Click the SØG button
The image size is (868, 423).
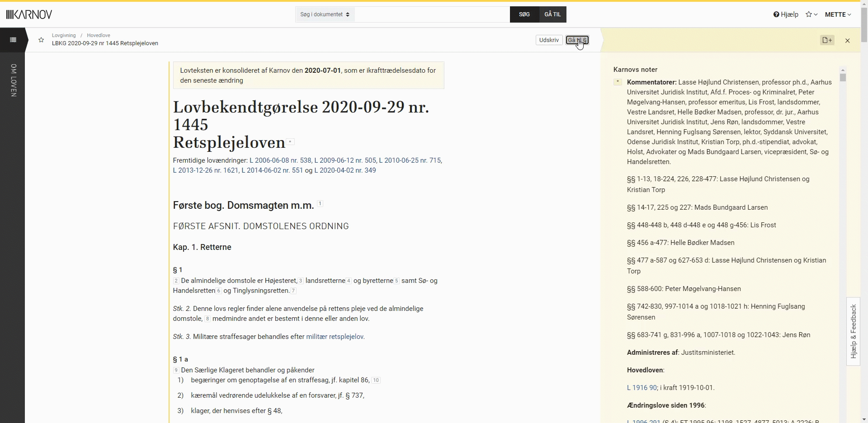tap(524, 14)
